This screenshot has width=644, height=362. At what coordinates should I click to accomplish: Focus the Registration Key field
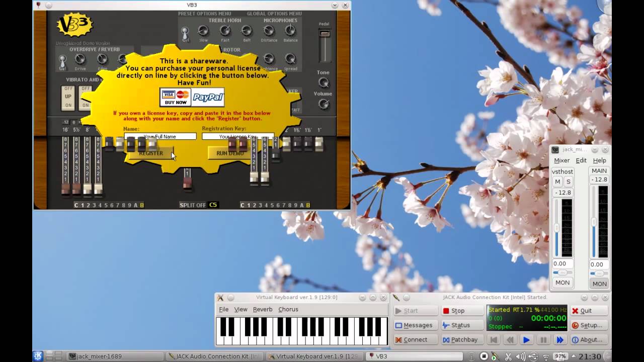coord(238,136)
